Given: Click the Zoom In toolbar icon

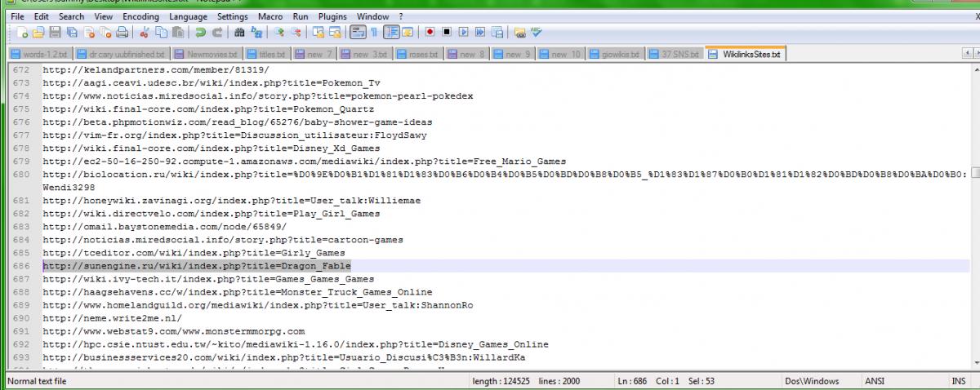Looking at the screenshot, I should pyautogui.click(x=278, y=33).
